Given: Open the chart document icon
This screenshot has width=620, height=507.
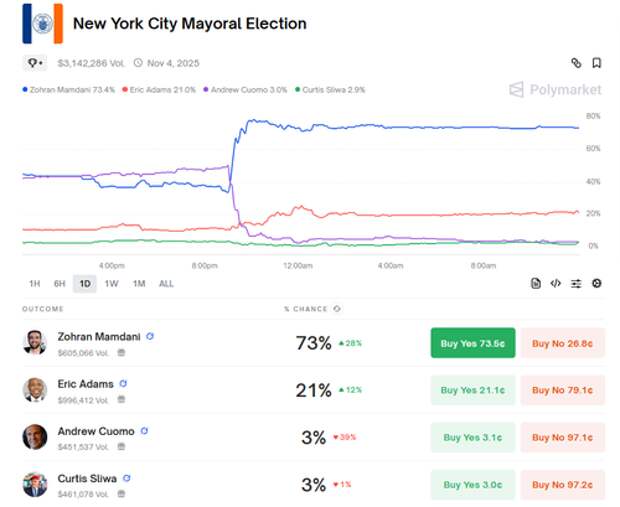Looking at the screenshot, I should 536,283.
